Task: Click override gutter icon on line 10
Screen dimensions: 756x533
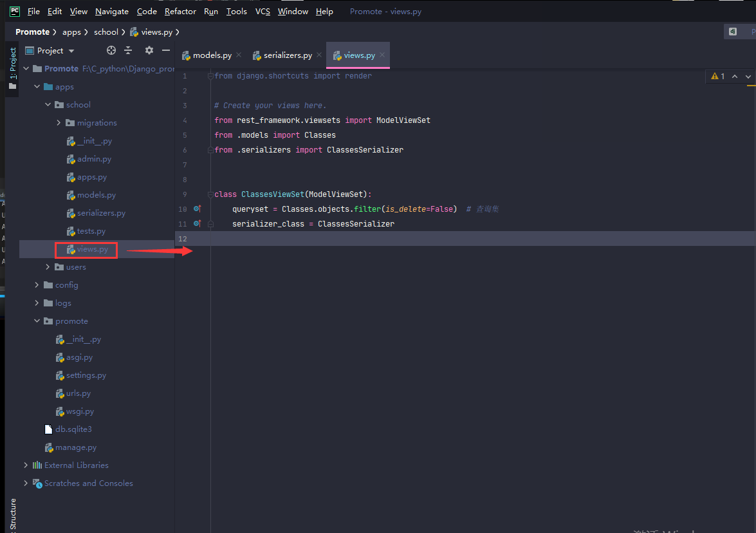Action: pos(197,209)
